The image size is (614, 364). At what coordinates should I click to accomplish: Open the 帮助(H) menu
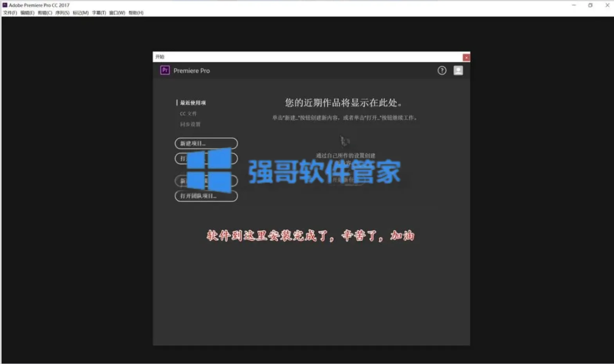point(136,13)
